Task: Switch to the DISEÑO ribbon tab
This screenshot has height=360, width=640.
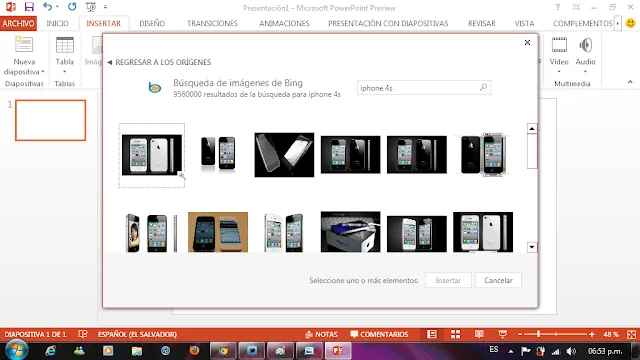Action: point(152,23)
